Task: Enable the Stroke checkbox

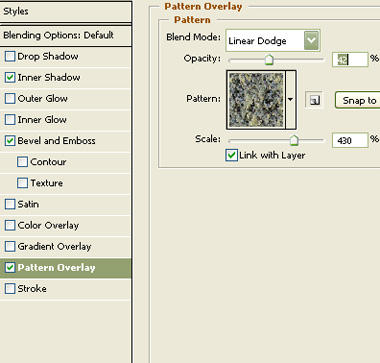Action: pyautogui.click(x=10, y=289)
